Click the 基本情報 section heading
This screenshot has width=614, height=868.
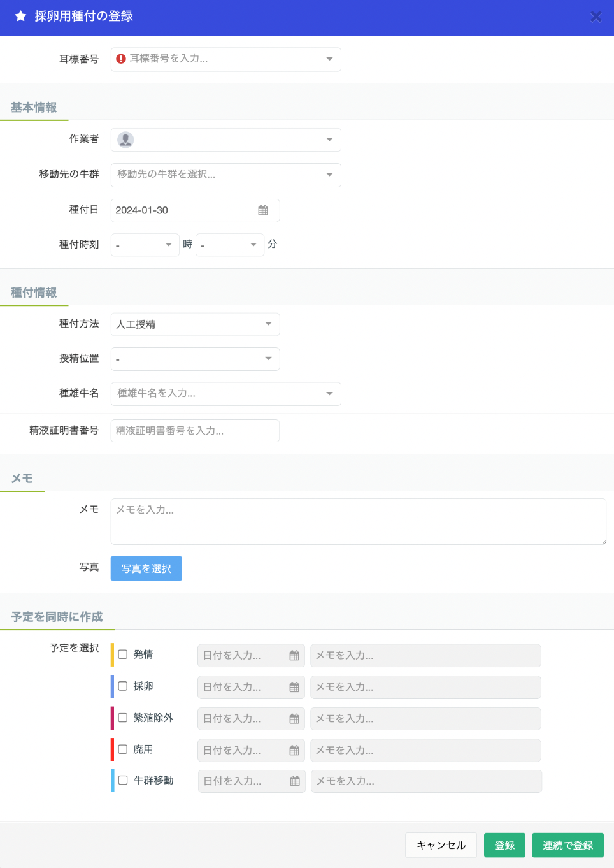tap(34, 108)
